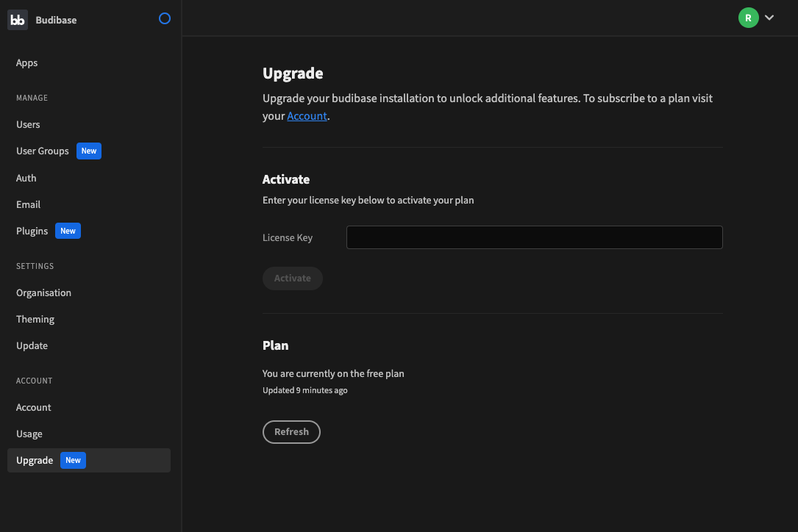The image size is (798, 532).
Task: Select Update in the sidebar
Action: click(x=32, y=346)
